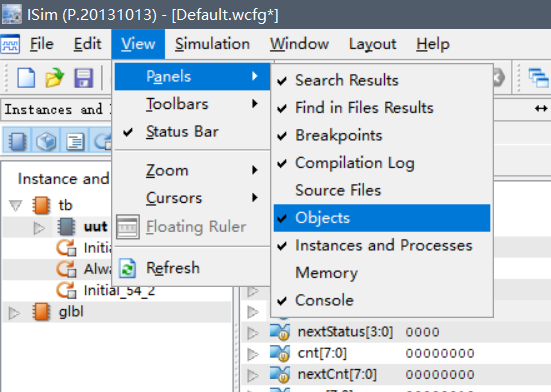Toggle the Search Results panel
This screenshot has height=392, width=551.
click(382, 80)
